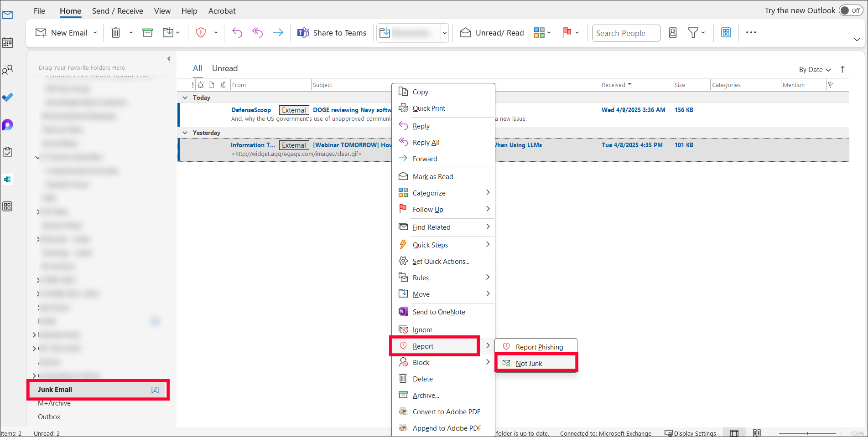Click the Reply All arrow in ribbon
Screen dimensions: 868x437
pyautogui.click(x=258, y=33)
